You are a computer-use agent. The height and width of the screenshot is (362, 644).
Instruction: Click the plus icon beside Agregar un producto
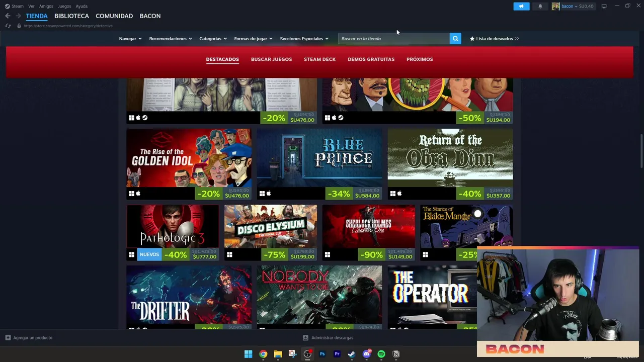tap(8, 338)
